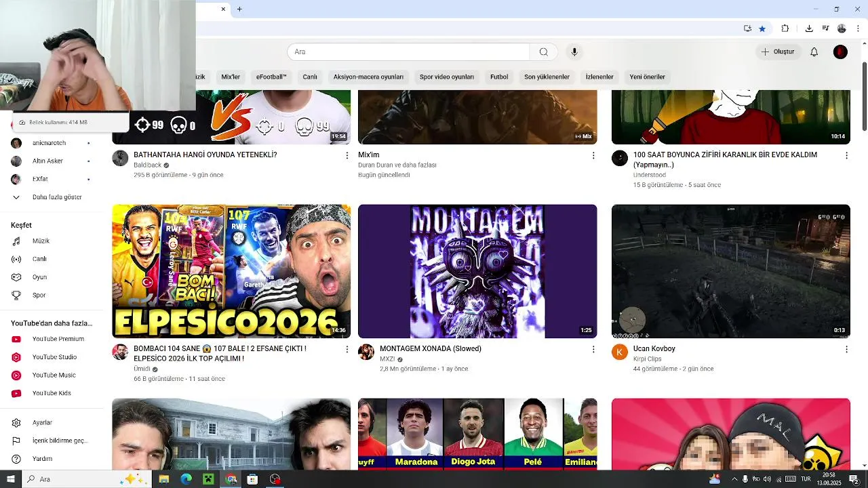Select the Spor video oyunları chip
868x488 pixels.
click(x=447, y=77)
